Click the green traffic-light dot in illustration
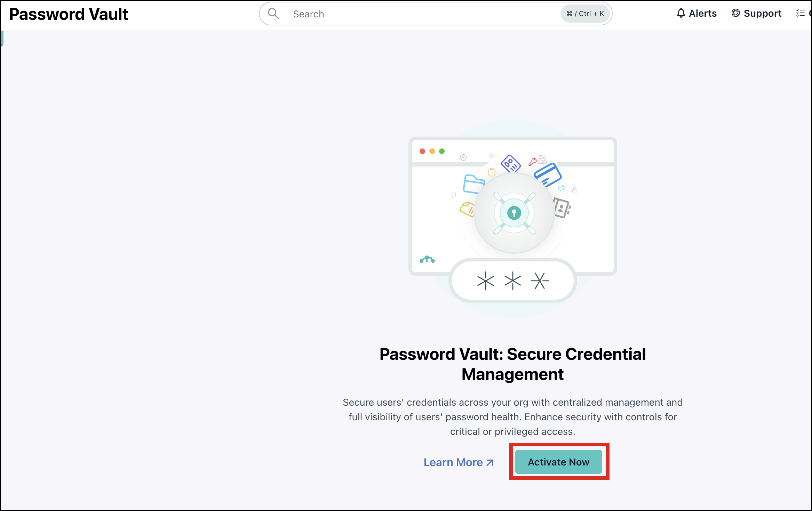Viewport: 812px width, 511px height. click(x=441, y=151)
